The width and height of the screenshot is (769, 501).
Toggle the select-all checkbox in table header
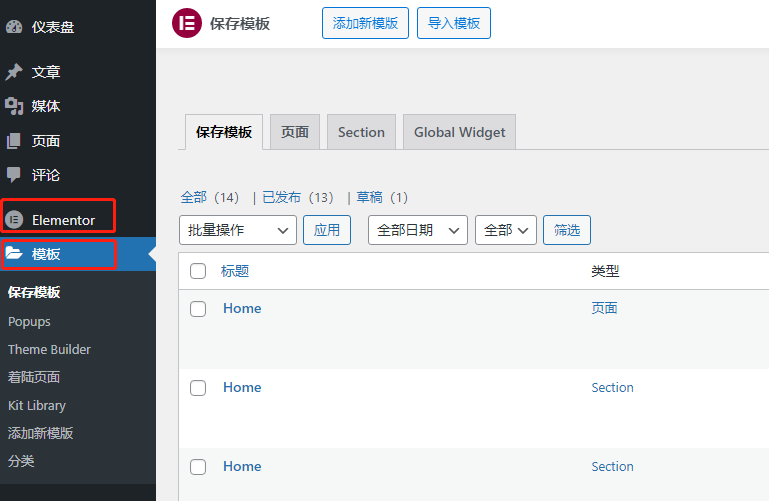198,271
